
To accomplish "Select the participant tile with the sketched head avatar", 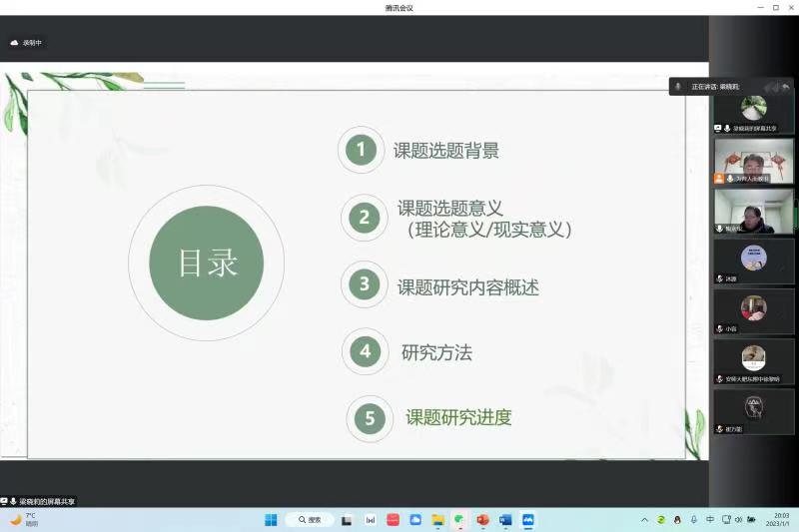I will pos(754,412).
